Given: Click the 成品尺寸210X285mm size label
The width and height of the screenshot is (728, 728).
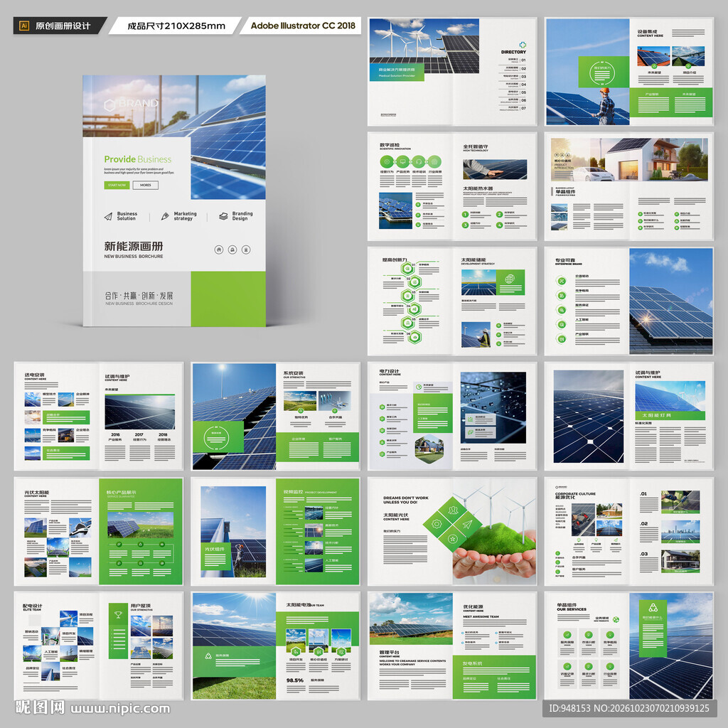Looking at the screenshot, I should (176, 26).
